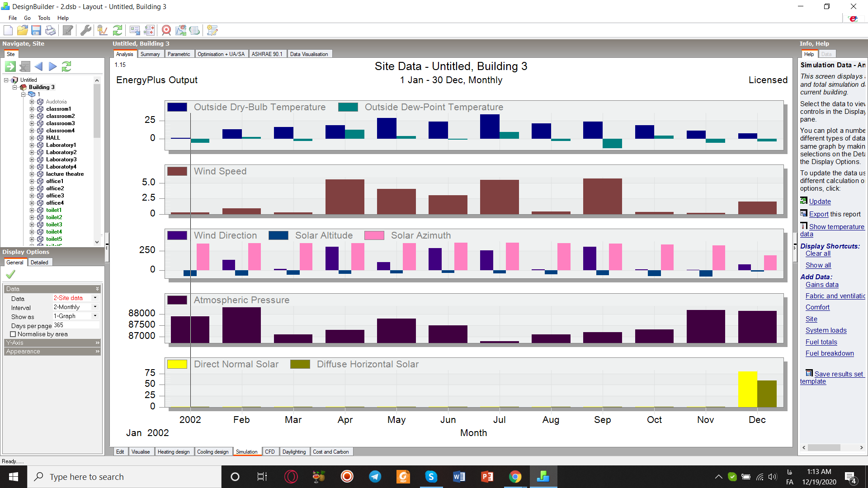Click the pink Solar Azimuth legend swatch
Viewport: 868px width, 488px height.
click(x=374, y=235)
